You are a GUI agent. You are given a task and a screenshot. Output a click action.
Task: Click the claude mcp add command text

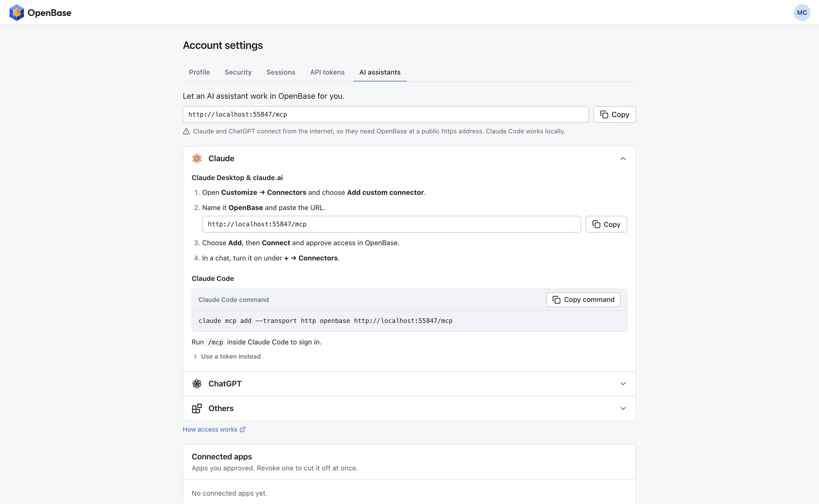coord(326,321)
